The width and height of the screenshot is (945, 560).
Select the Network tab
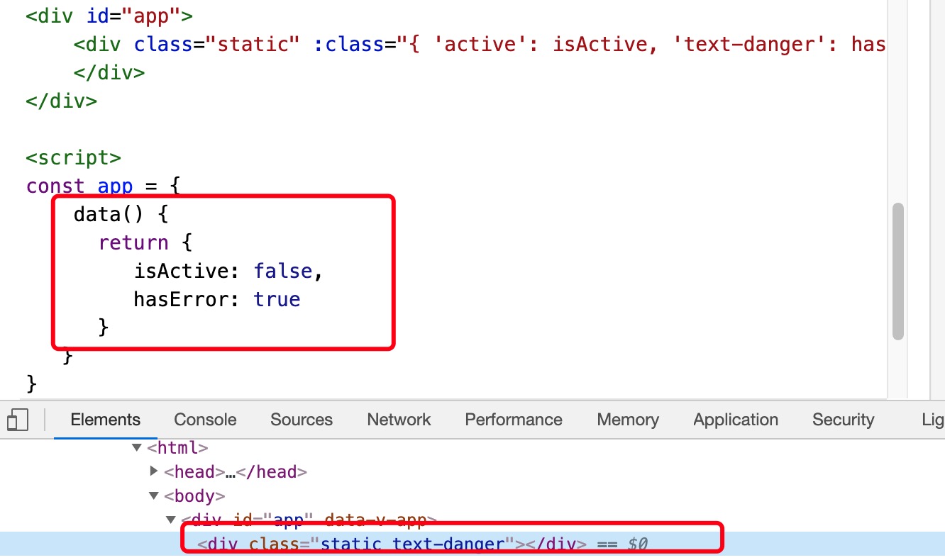click(x=399, y=420)
